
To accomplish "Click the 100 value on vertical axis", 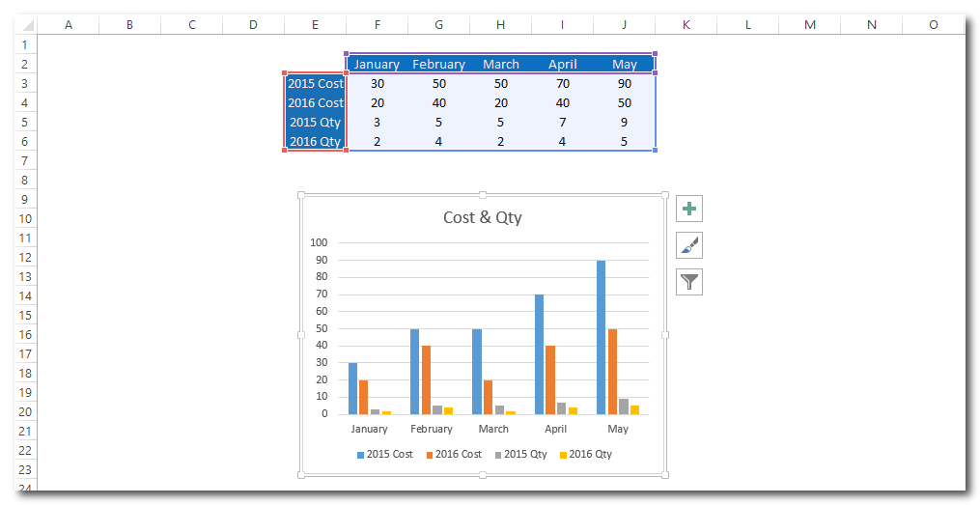I will pos(319,243).
